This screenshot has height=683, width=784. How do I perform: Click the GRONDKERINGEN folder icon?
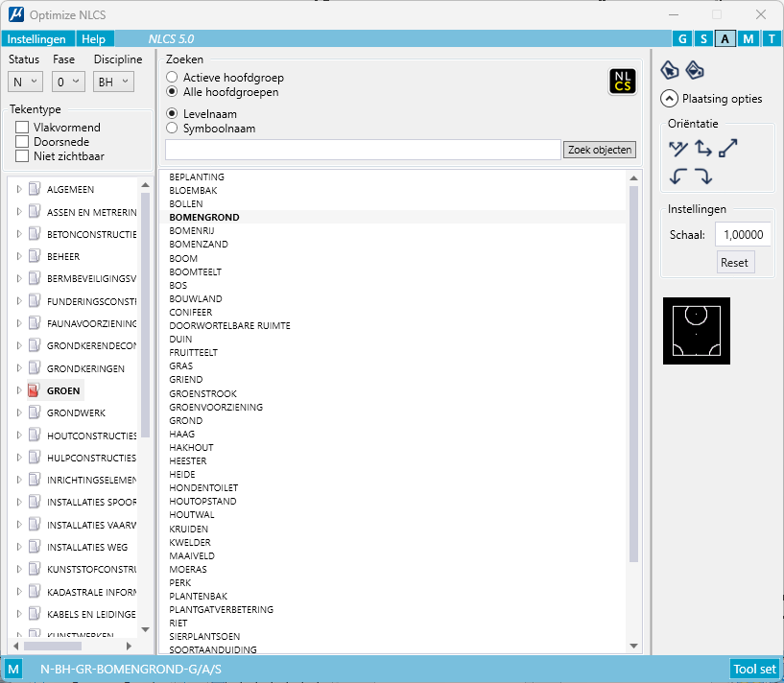tap(34, 368)
